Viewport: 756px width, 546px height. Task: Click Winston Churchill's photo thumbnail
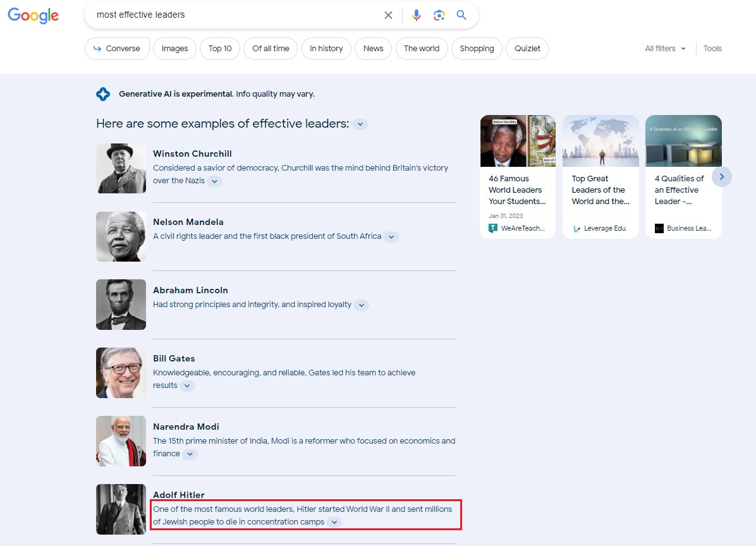click(x=121, y=168)
